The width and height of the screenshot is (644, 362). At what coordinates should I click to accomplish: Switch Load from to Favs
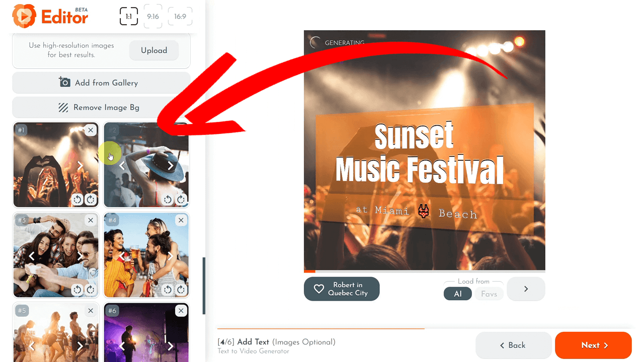[x=489, y=294]
